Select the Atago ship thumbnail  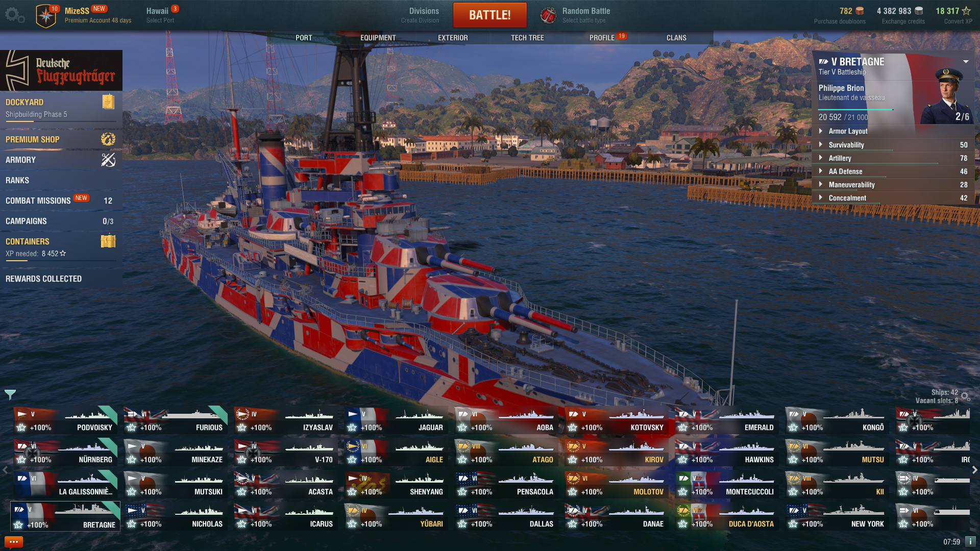tap(505, 452)
